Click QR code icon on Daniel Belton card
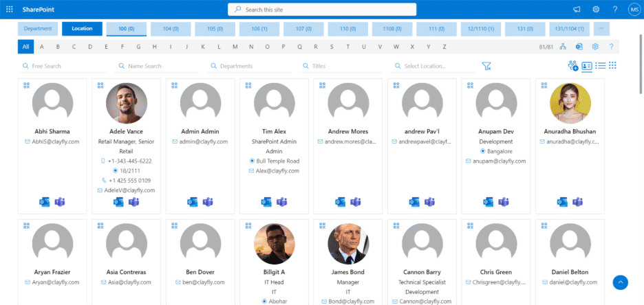 tap(544, 225)
